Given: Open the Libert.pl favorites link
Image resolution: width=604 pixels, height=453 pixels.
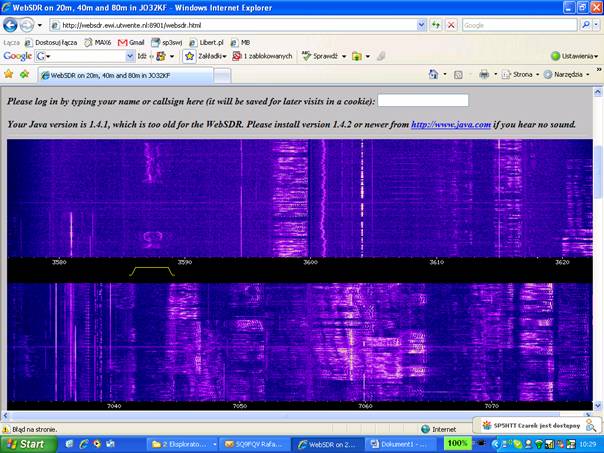Looking at the screenshot, I should pos(209,42).
